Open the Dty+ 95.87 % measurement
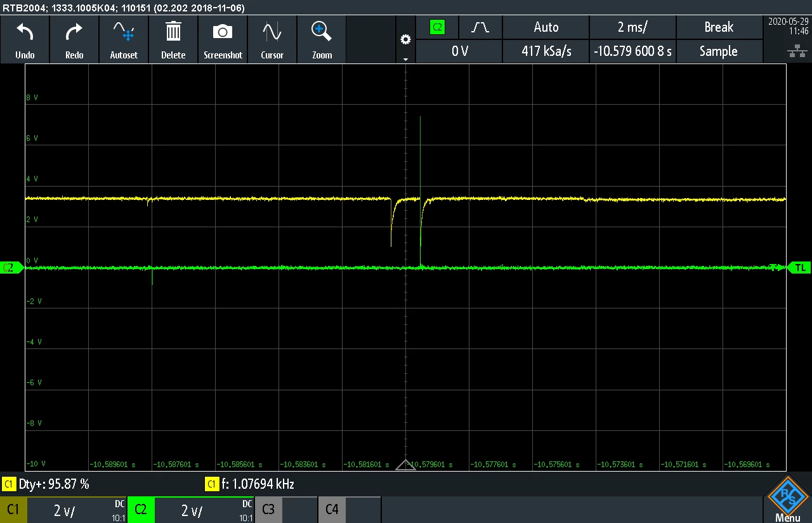This screenshot has height=523, width=812. [x=46, y=484]
